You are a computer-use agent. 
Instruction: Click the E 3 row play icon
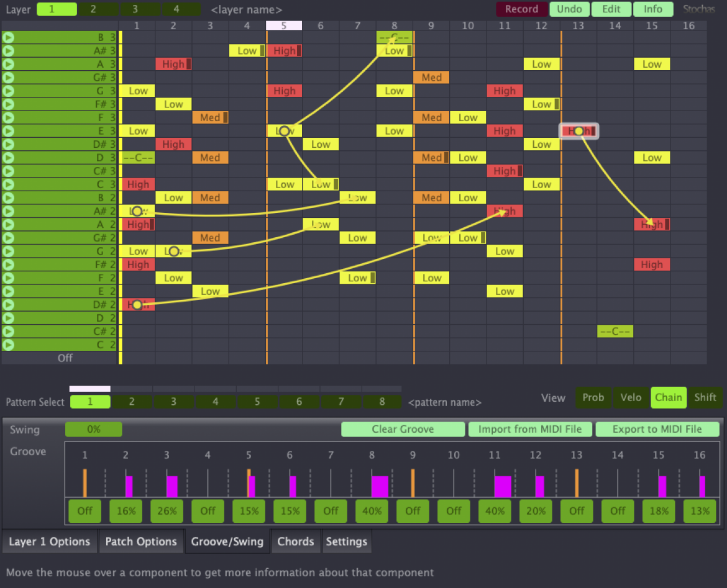click(x=8, y=131)
